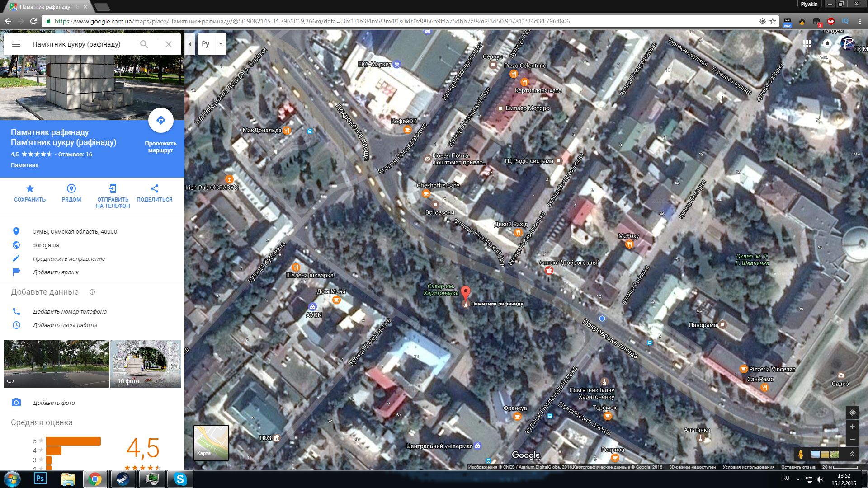Click Добавить номер телефона
The width and height of the screenshot is (868, 488).
(70, 312)
